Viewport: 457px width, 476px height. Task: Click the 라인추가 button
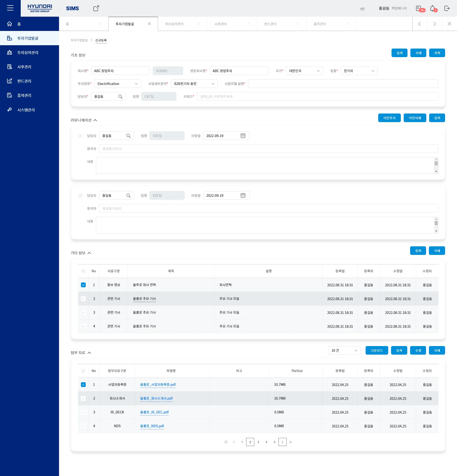coord(389,118)
